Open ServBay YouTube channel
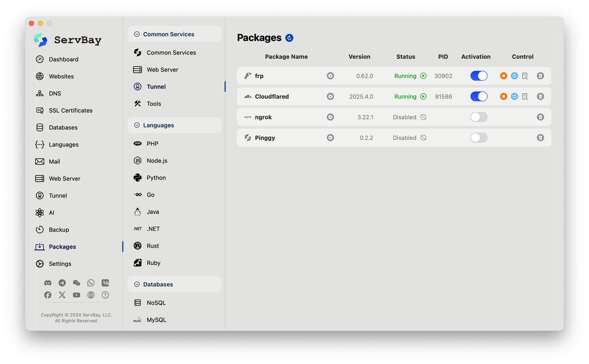589x364 pixels. (76, 295)
